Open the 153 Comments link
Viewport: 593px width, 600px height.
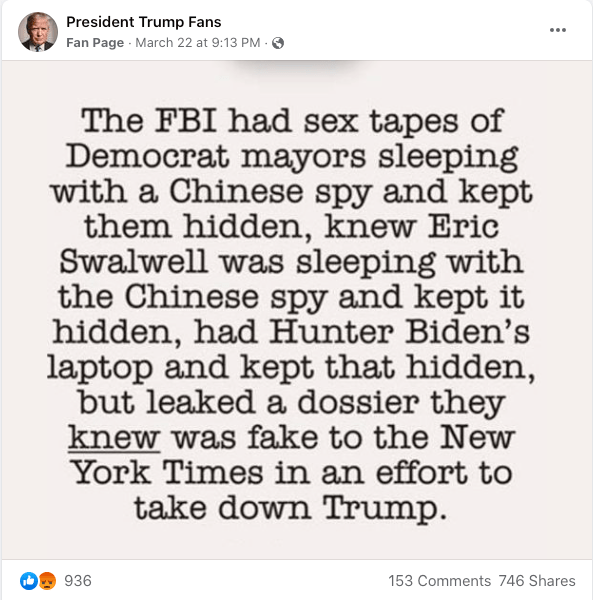(x=439, y=581)
